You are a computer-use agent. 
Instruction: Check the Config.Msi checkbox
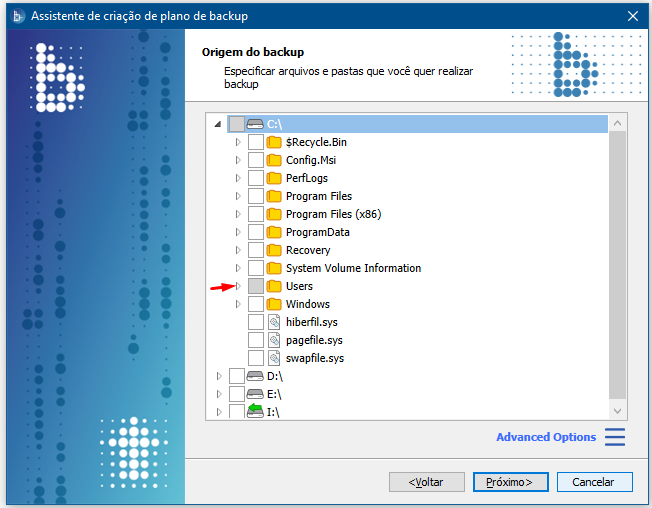click(256, 160)
